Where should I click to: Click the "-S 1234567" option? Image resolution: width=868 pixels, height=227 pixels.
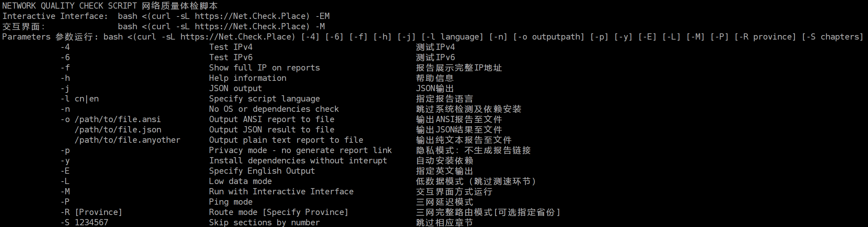[85, 223]
